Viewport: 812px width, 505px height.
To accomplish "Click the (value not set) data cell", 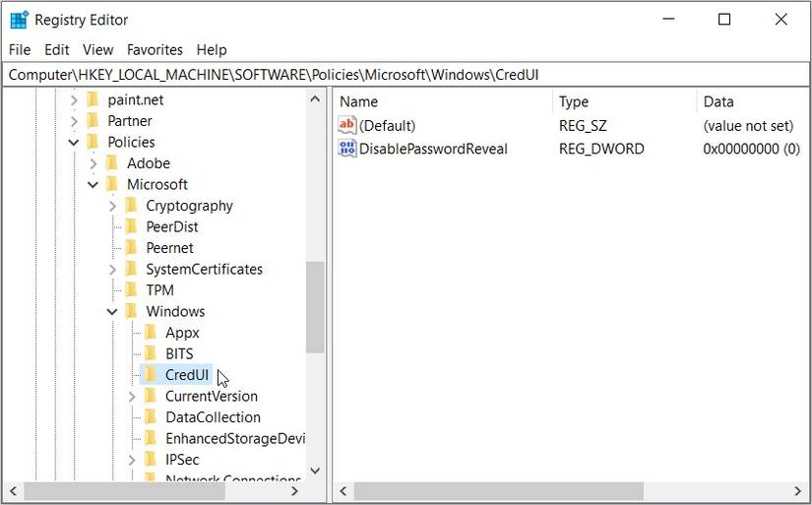I will click(x=748, y=126).
